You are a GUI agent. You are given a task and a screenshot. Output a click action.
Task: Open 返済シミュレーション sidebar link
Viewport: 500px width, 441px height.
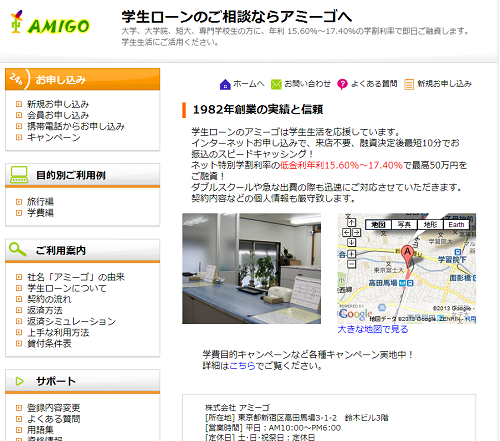point(71,321)
